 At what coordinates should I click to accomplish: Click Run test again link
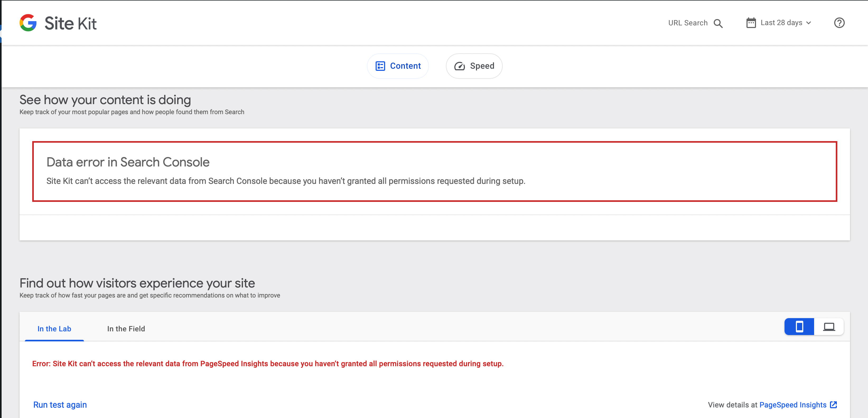(60, 405)
